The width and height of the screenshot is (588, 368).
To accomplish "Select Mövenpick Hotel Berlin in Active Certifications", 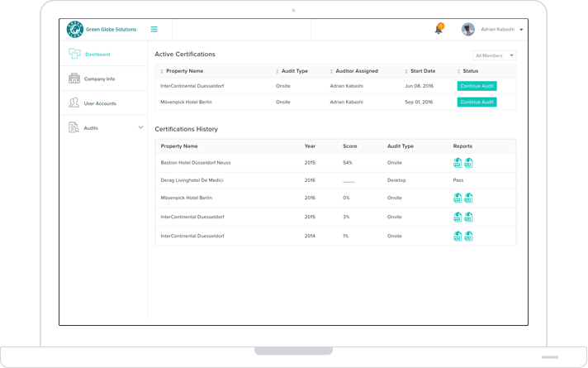I will tap(186, 103).
